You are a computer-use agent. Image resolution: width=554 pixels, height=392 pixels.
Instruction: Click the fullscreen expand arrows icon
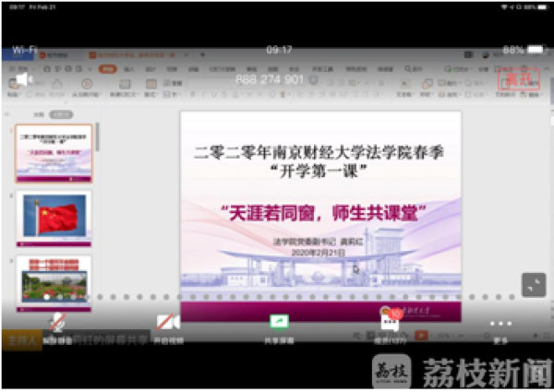(533, 285)
